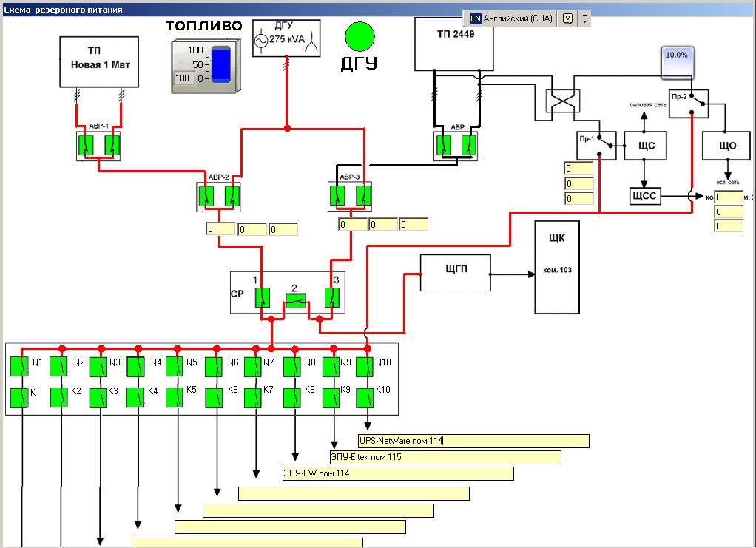756x548 pixels.
Task: Open the language bar options dropdown arrow
Action: tap(585, 18)
